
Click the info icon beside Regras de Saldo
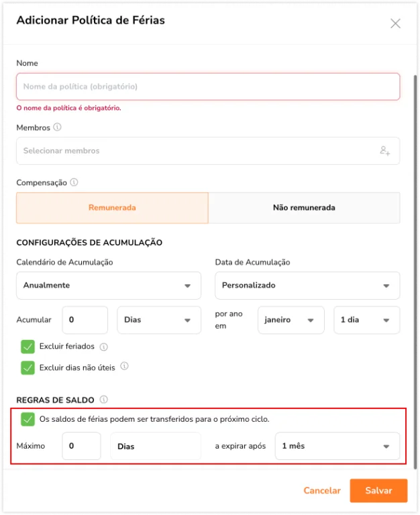click(x=103, y=400)
